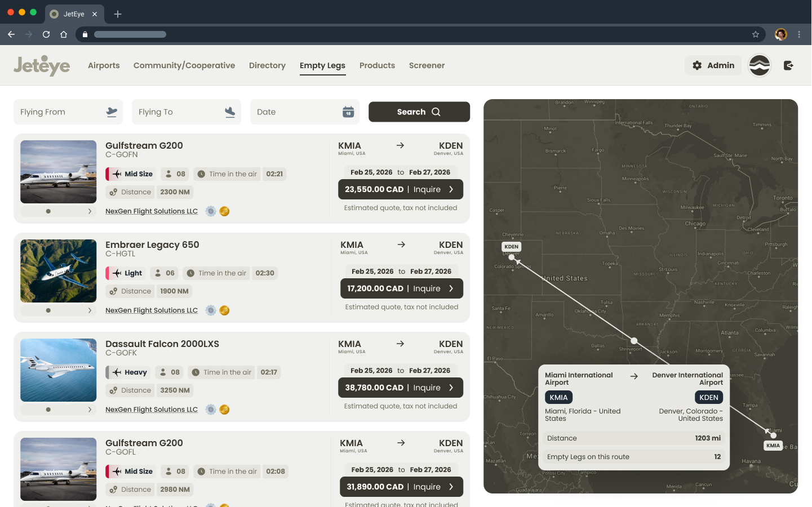Inquire about 23,550.00 CAD flight

[x=401, y=189]
